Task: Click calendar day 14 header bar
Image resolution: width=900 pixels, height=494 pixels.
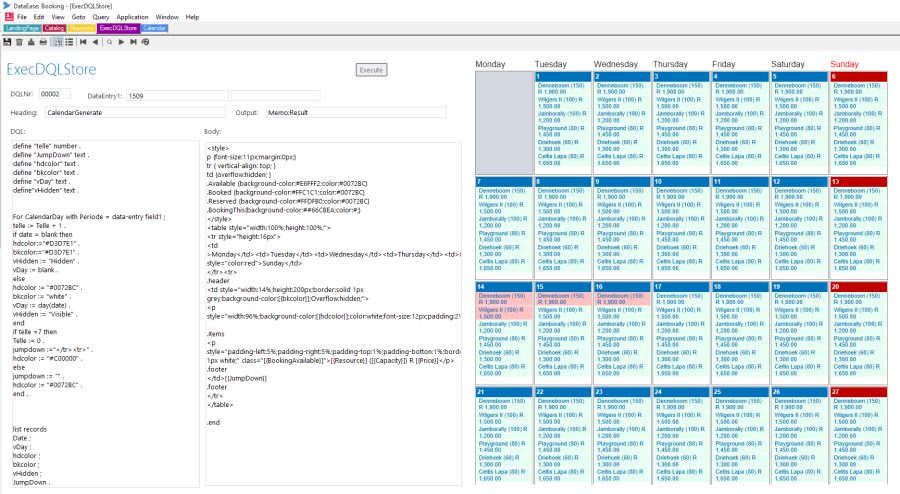Action: [x=504, y=286]
